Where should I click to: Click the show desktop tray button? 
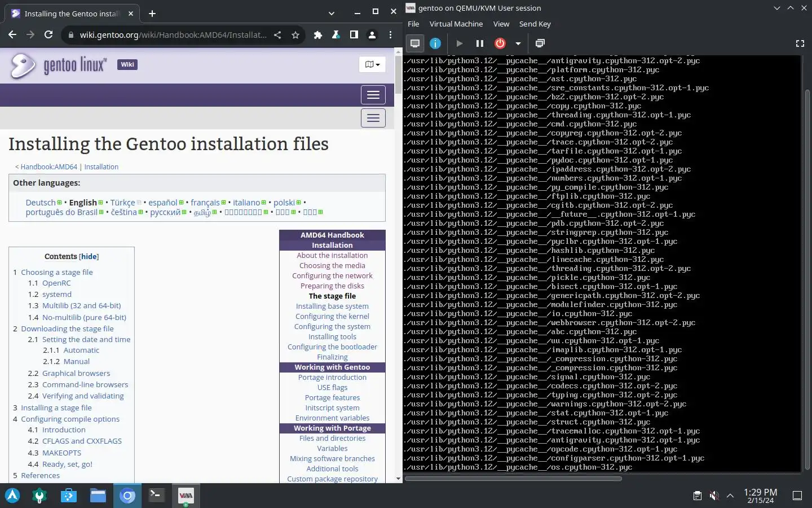(797, 496)
